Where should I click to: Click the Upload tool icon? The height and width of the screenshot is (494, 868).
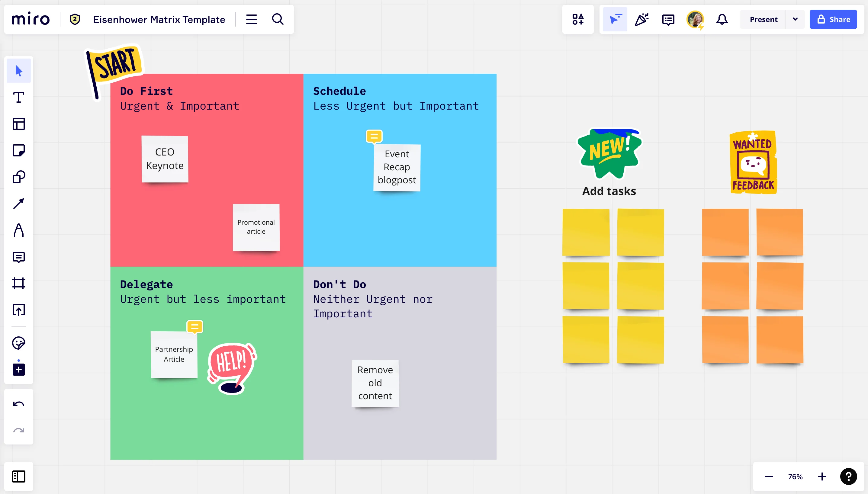(x=19, y=310)
